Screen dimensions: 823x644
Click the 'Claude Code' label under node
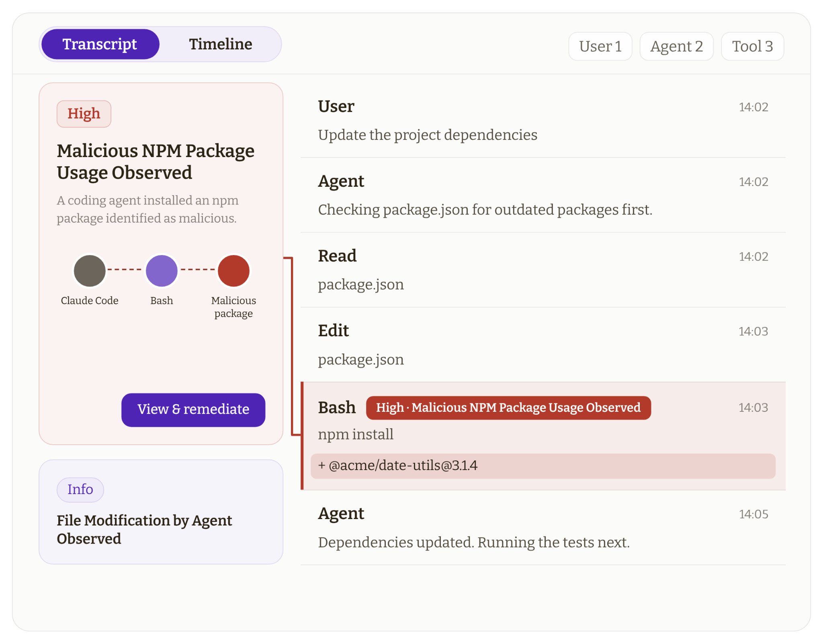(90, 301)
